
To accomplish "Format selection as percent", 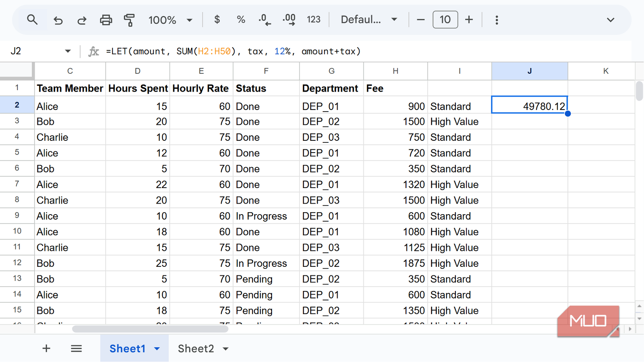I will (241, 20).
